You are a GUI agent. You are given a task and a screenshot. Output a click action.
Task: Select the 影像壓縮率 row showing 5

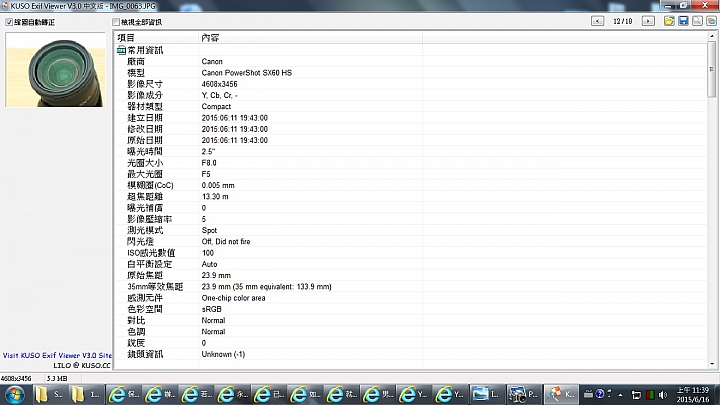(x=411, y=219)
